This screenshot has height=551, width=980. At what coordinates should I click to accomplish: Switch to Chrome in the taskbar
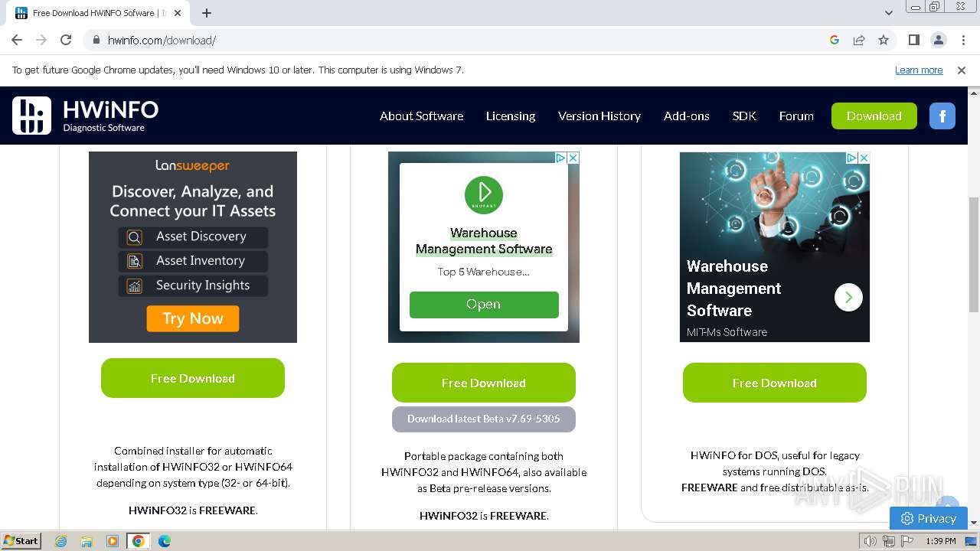pos(139,541)
